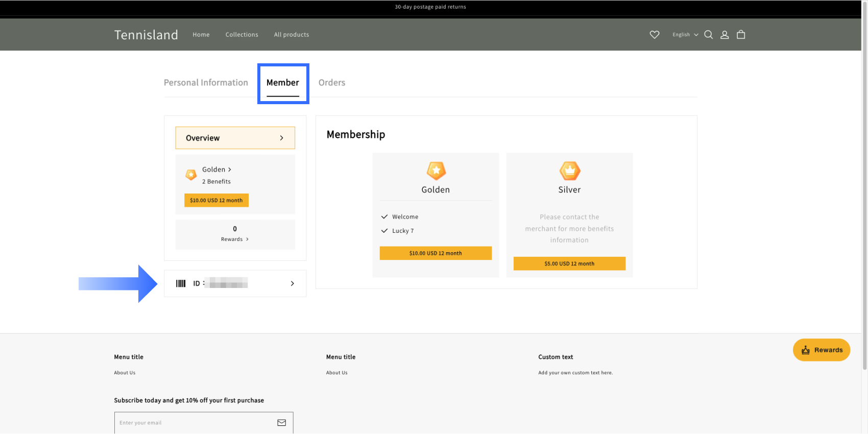Click the Silver crown badge icon
Screen dimensions: 868x434
[x=569, y=171]
